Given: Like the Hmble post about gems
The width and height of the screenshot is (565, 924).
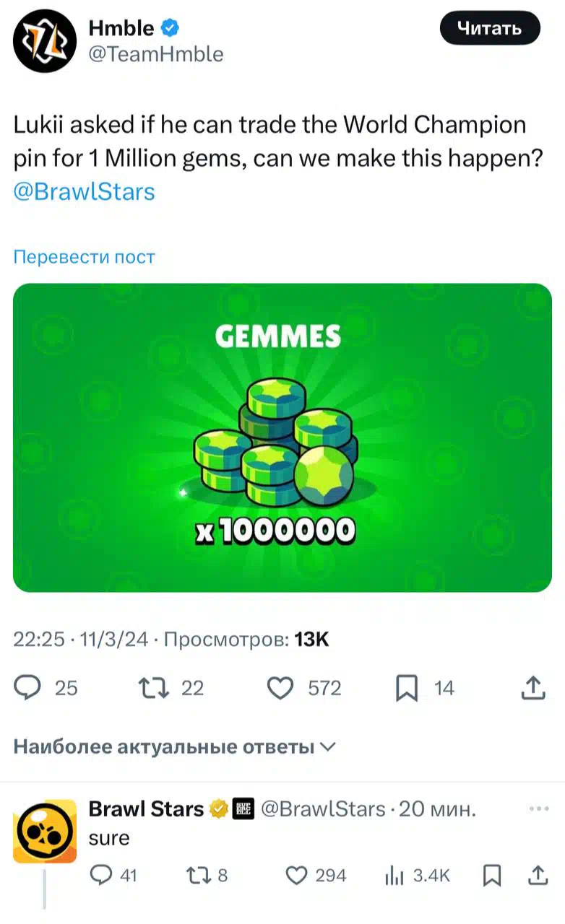Looking at the screenshot, I should click(280, 689).
